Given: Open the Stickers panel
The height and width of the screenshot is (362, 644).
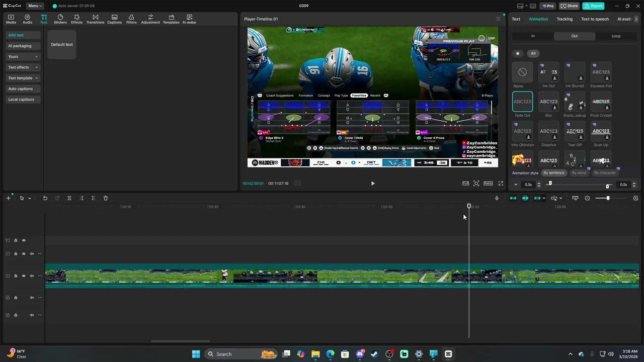Looking at the screenshot, I should coord(60,19).
